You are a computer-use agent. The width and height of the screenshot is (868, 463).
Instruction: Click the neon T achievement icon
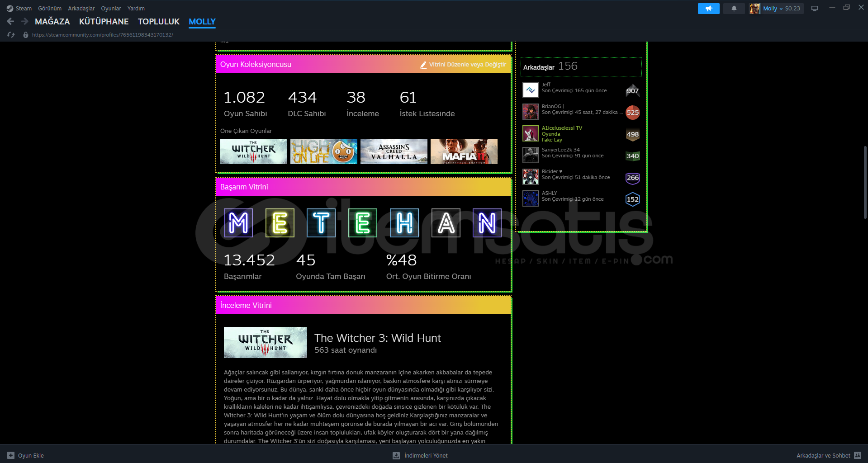point(321,223)
